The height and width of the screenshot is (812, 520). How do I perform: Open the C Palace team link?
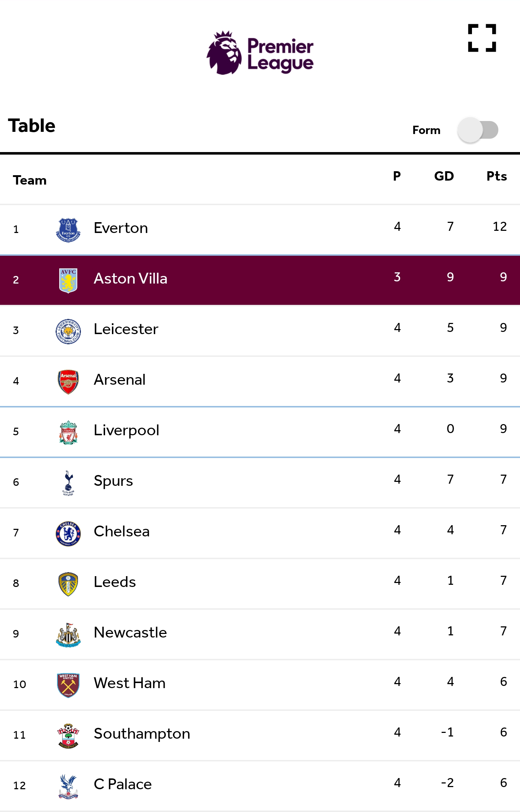pyautogui.click(x=123, y=784)
